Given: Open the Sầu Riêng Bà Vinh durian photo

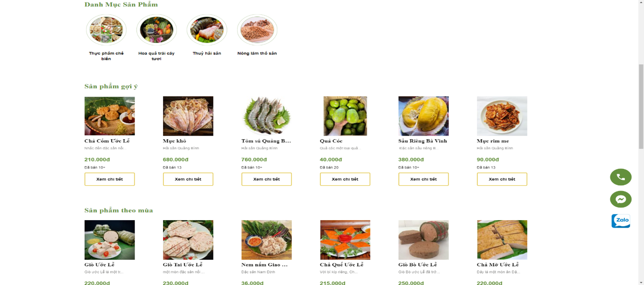Looking at the screenshot, I should coord(423,116).
